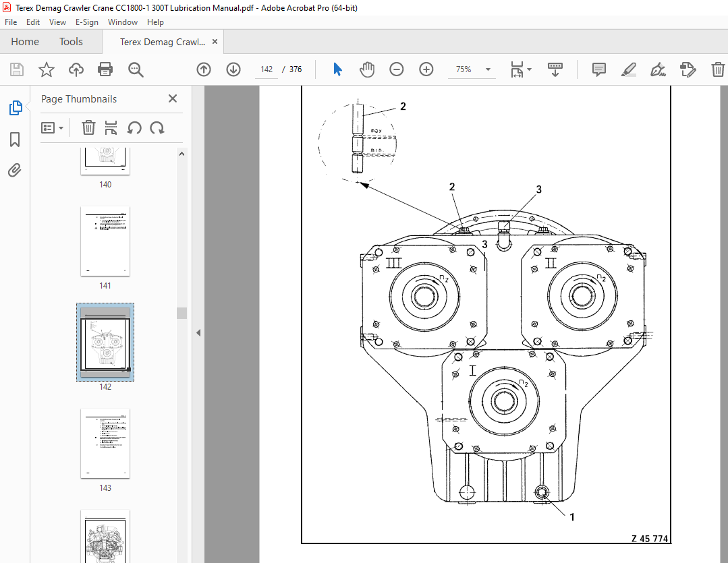
Task: Rotate page counterclockwise
Action: click(x=134, y=127)
